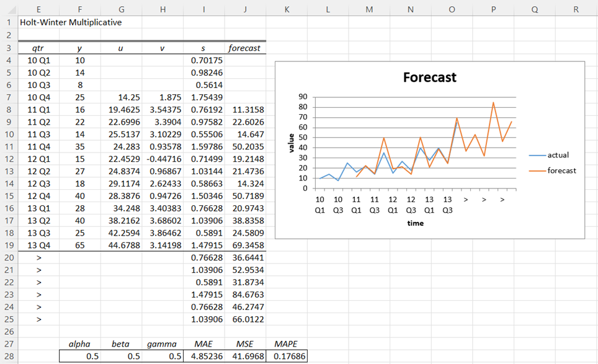This screenshot has width=598, height=364.
Task: Select the forecast column header cell
Action: [x=245, y=48]
